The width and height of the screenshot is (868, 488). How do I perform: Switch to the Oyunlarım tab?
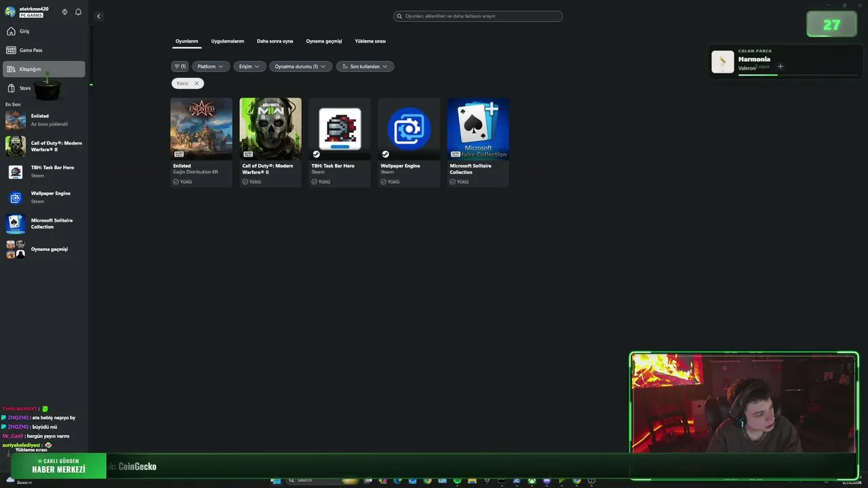point(187,41)
